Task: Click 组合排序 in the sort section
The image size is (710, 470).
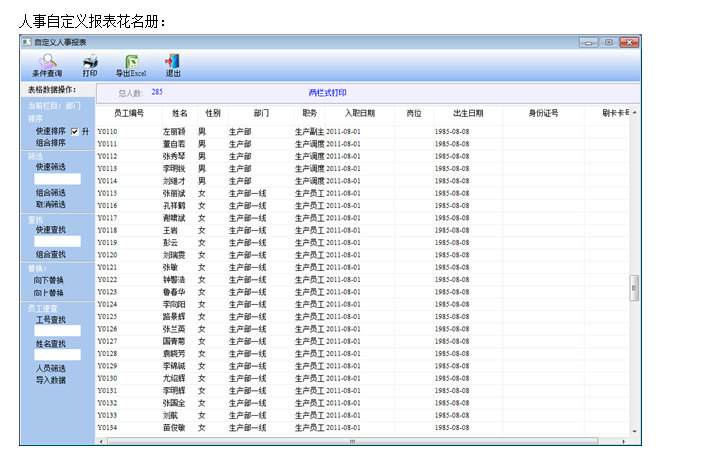Action: (x=50, y=143)
